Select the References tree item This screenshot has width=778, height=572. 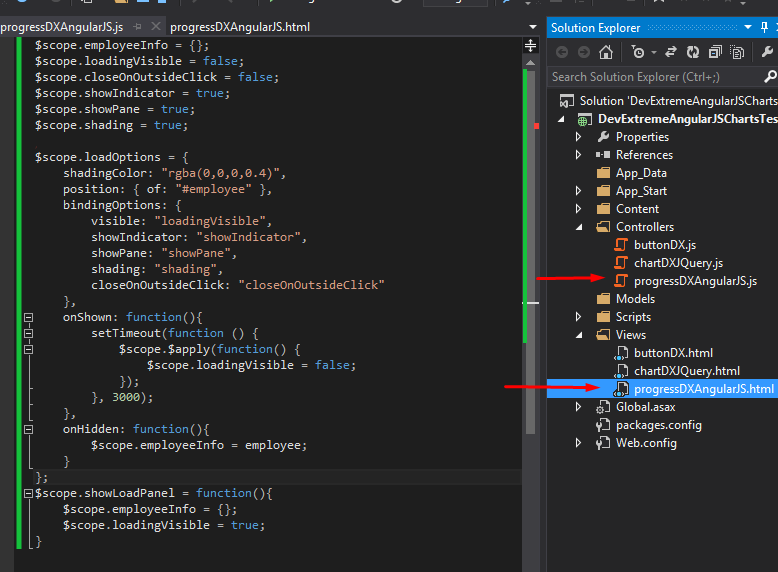pyautogui.click(x=644, y=155)
